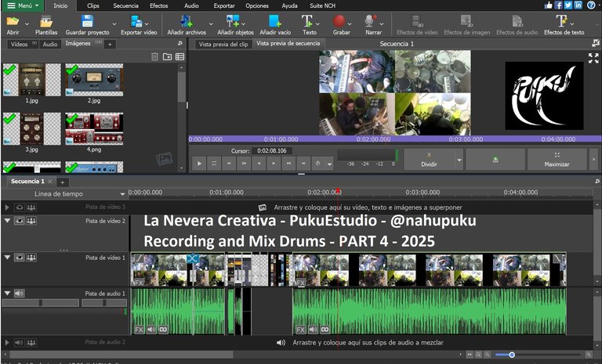Click the delete trash icon in media bin
The image size is (602, 364).
(x=154, y=57)
